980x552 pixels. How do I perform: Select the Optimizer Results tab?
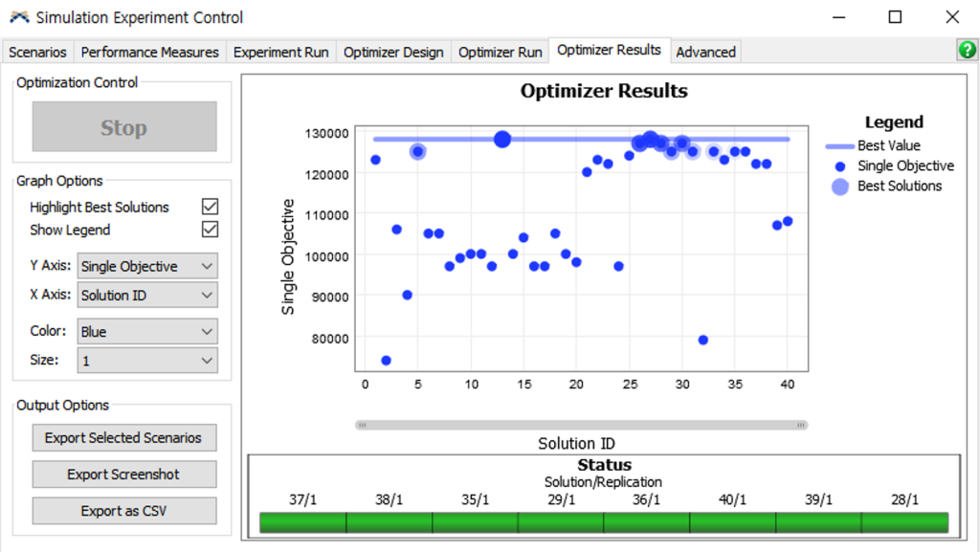click(x=610, y=50)
